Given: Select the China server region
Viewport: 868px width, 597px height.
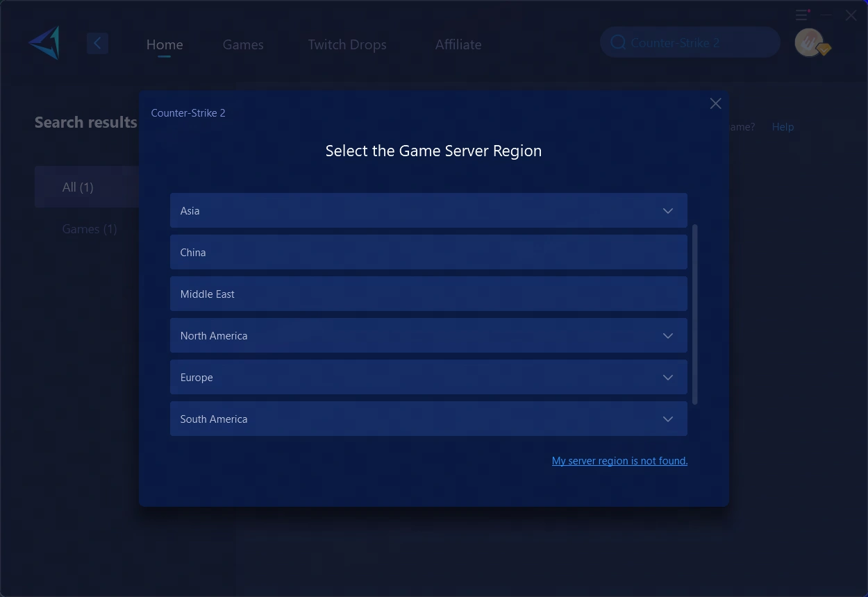Looking at the screenshot, I should tap(428, 253).
